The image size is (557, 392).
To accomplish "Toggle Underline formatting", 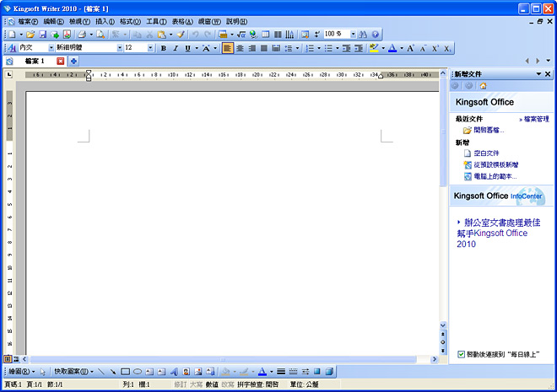I will click(187, 48).
